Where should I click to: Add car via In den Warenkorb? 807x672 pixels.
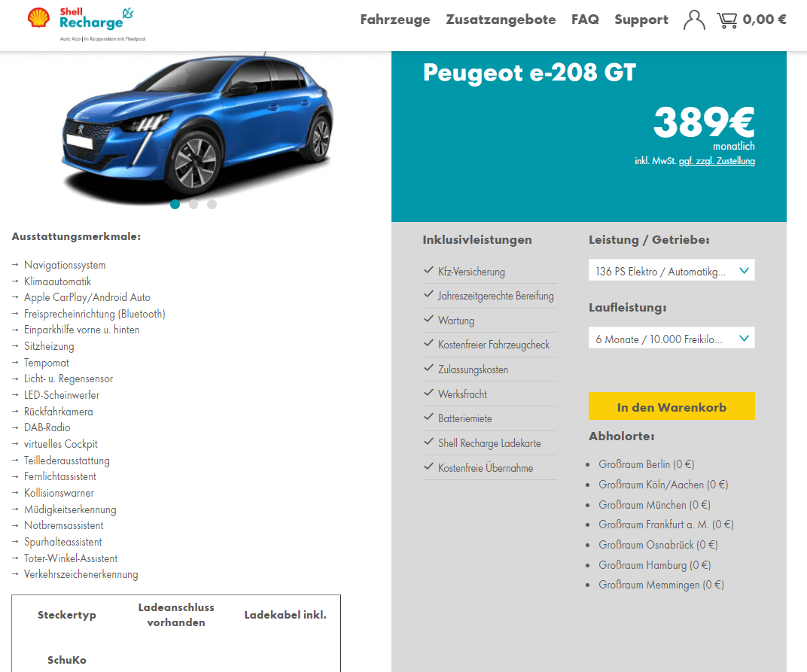pos(671,406)
